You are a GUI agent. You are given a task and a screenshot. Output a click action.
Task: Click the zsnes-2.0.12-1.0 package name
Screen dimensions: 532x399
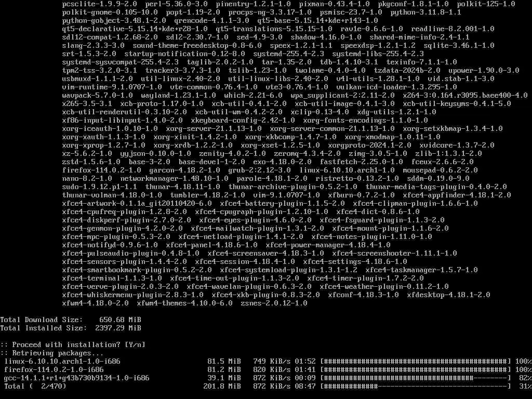[274, 303]
